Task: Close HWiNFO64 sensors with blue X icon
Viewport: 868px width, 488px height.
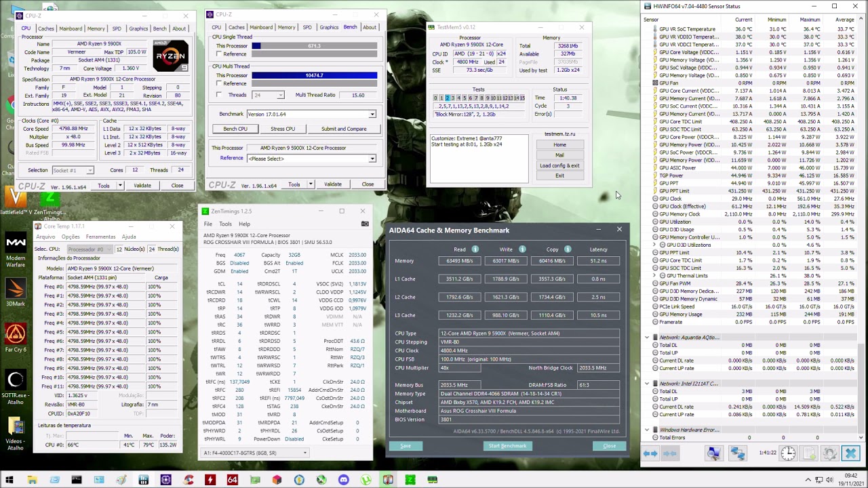Action: [x=850, y=453]
